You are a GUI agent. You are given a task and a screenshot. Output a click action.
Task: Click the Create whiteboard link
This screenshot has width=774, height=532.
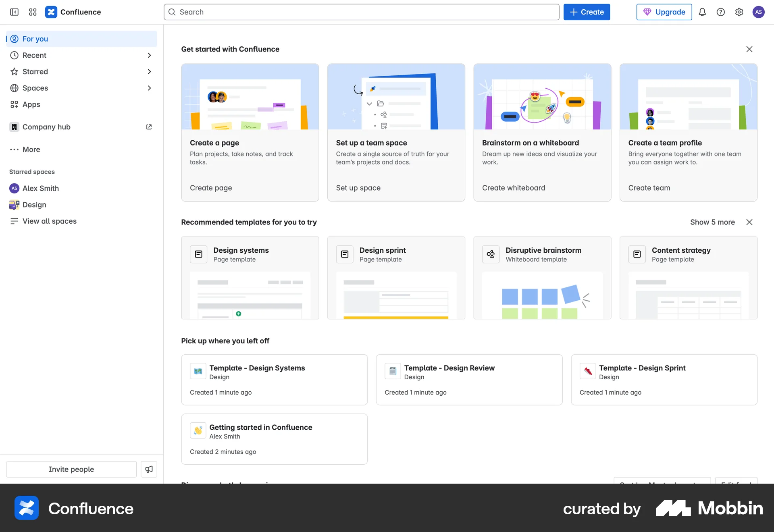pyautogui.click(x=514, y=188)
